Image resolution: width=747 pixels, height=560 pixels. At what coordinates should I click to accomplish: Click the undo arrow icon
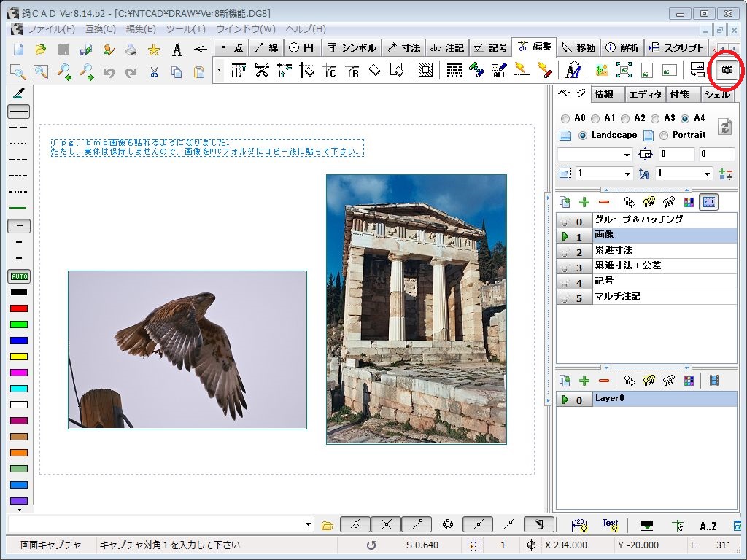click(109, 72)
